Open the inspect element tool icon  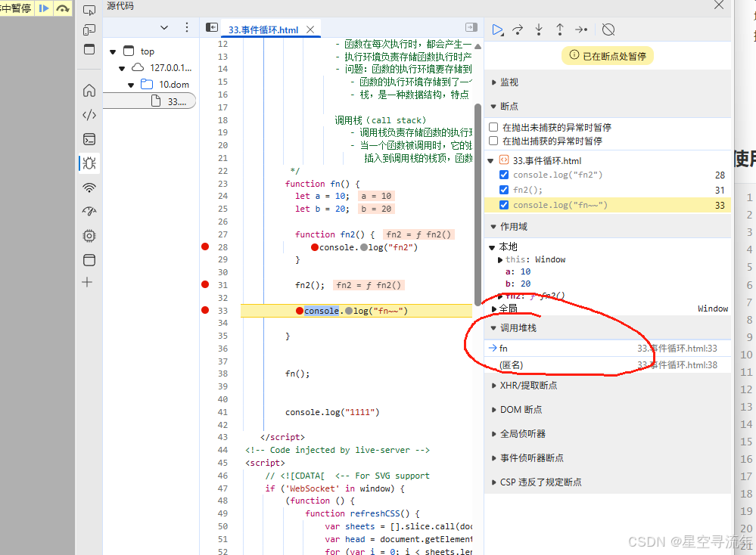coord(89,10)
